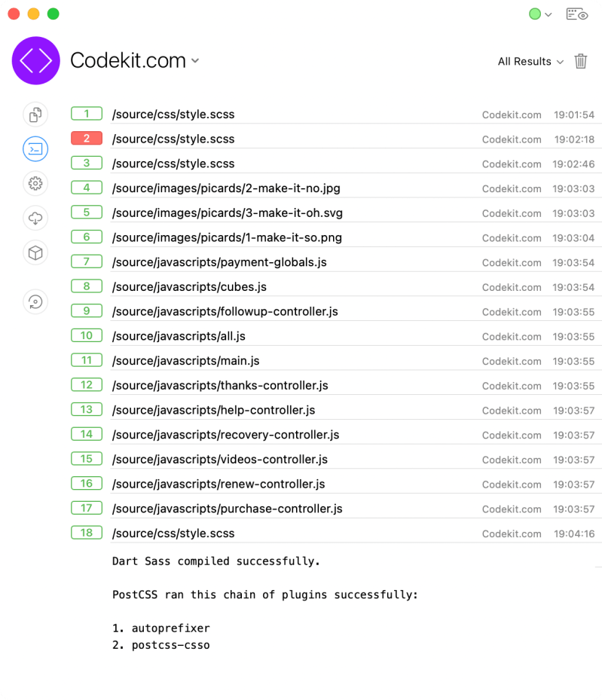Viewport: 602px width, 700px height.
Task: Select style.scss entry at 19:01:54
Action: (356, 115)
